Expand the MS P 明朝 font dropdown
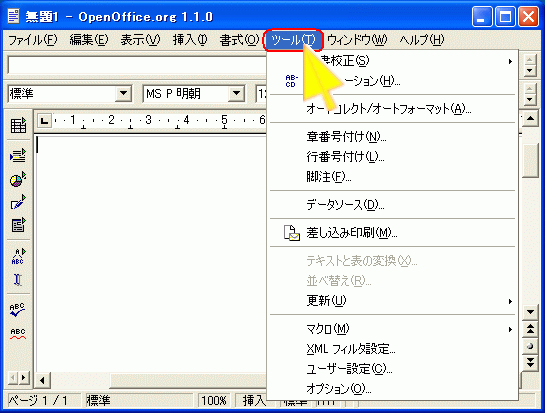Image resolution: width=545 pixels, height=413 pixels. coord(236,93)
